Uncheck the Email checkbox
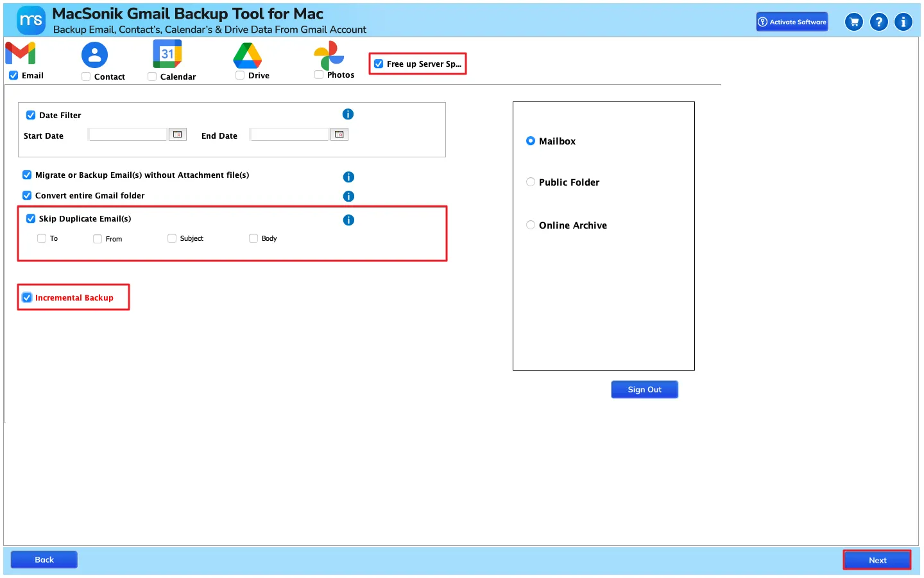Screen dimensions: 924x578 click(13, 75)
